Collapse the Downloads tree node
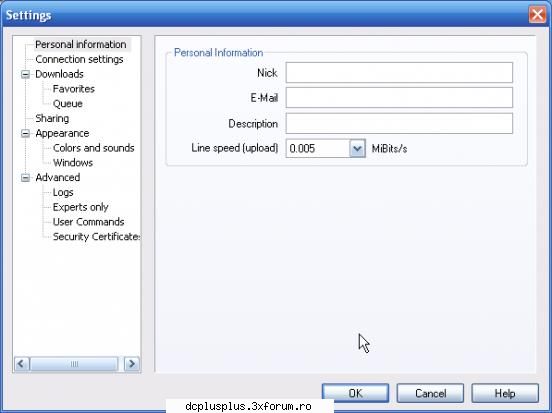 [x=25, y=74]
